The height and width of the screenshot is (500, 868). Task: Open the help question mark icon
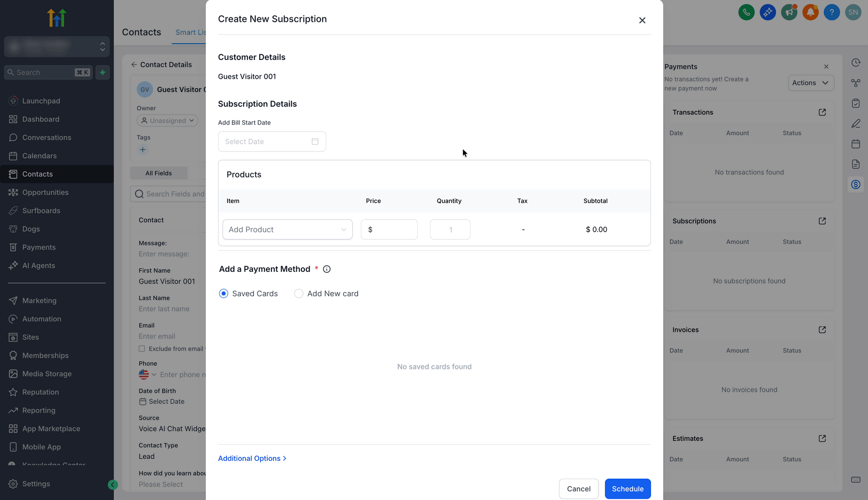(831, 12)
